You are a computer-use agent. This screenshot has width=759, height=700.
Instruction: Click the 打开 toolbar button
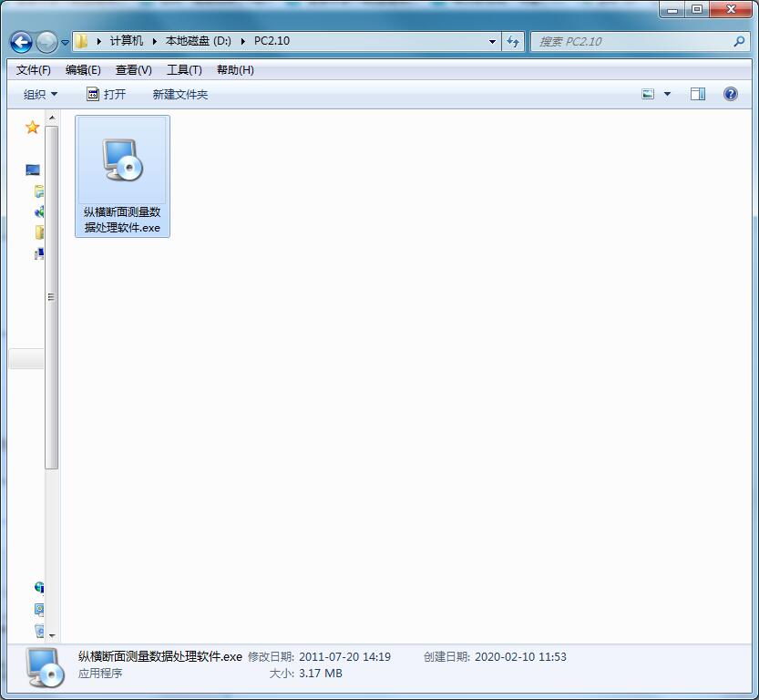pos(106,95)
